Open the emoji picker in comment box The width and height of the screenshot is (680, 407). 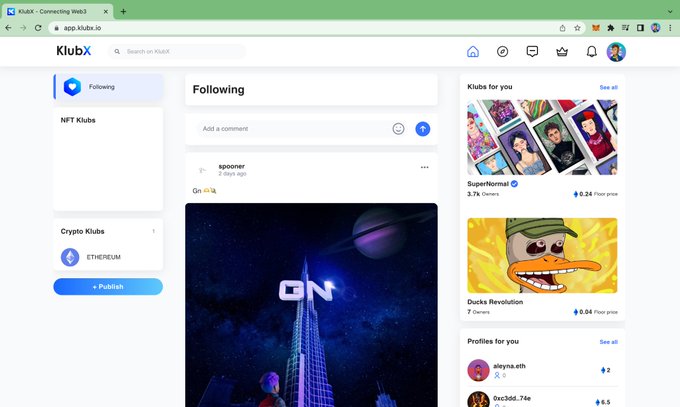pyautogui.click(x=398, y=129)
